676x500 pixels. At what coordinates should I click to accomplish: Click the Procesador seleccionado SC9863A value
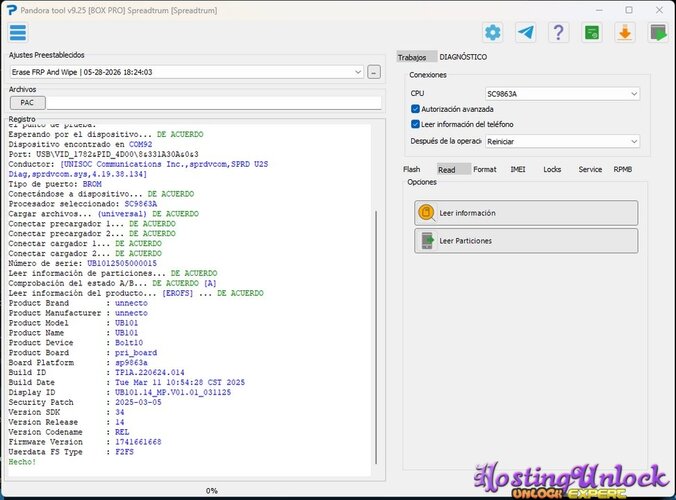[141, 204]
